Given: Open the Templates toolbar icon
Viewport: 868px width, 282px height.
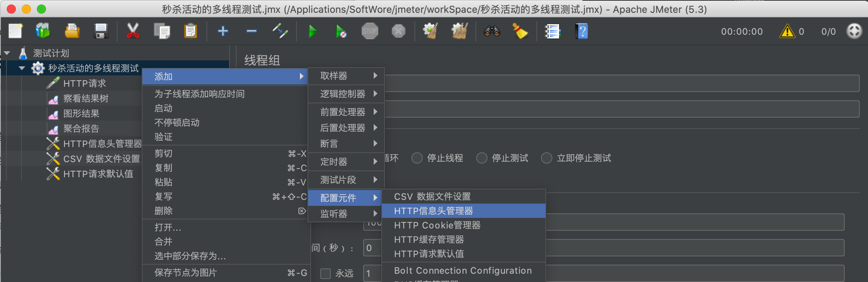Looking at the screenshot, I should [x=43, y=31].
